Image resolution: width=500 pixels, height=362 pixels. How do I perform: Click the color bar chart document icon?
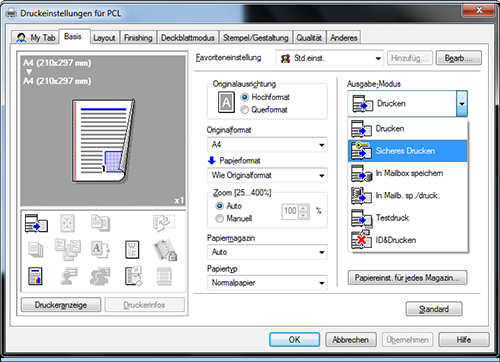click(35, 276)
